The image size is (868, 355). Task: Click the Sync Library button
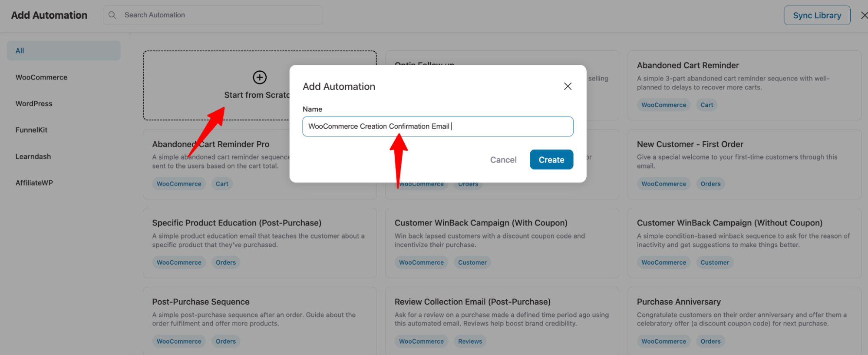pos(817,15)
